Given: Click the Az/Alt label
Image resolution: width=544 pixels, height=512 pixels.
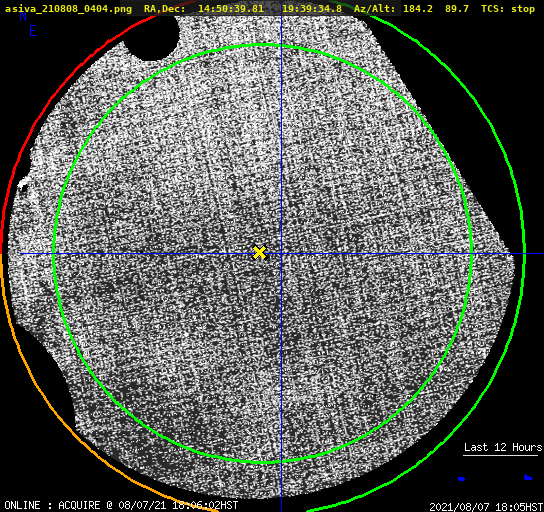Looking at the screenshot, I should 375,9.
